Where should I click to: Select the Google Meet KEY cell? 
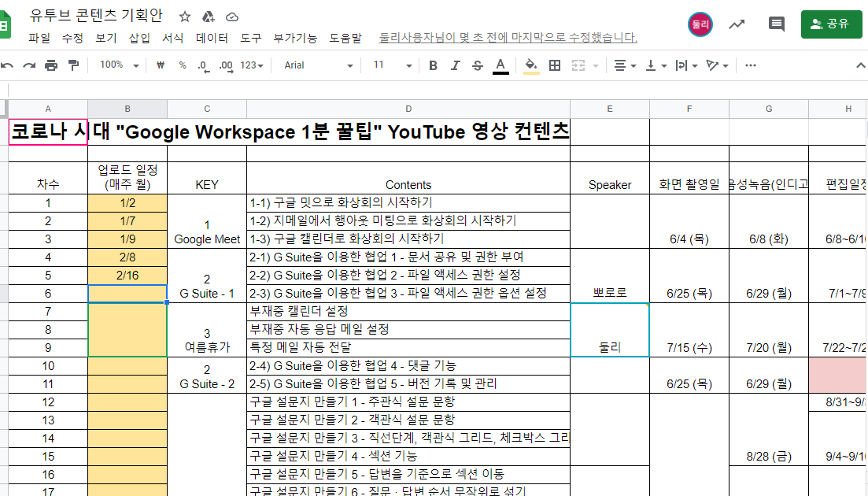(207, 221)
